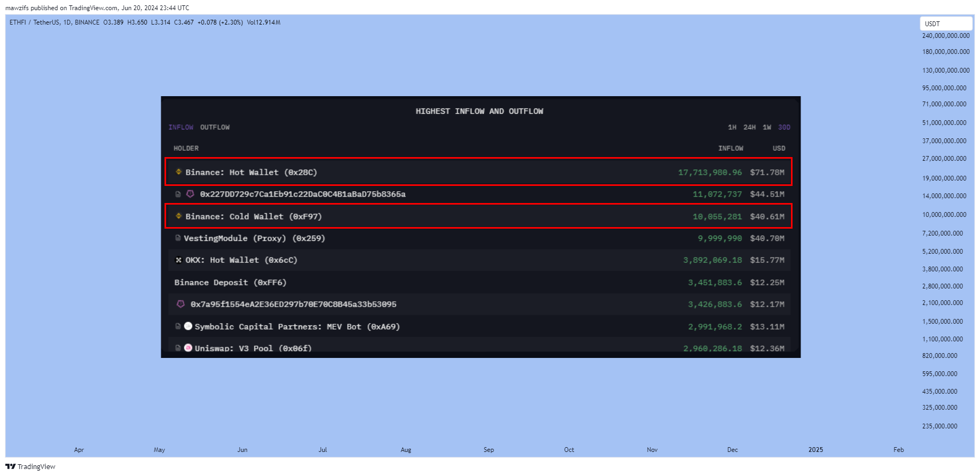Click the TradingView logo at bottom left

coord(30,466)
